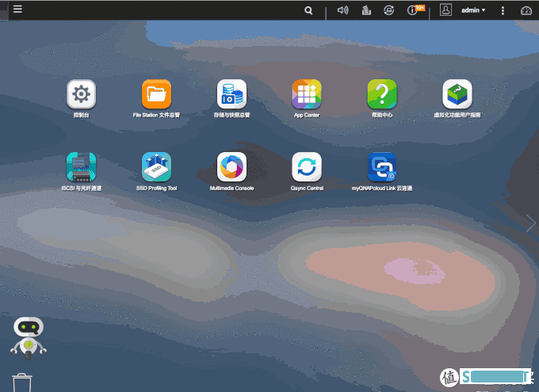Open Virtualization guide cube icon

click(x=457, y=94)
